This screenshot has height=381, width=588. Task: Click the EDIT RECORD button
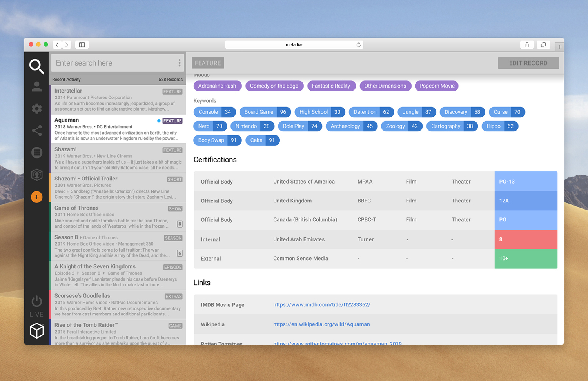528,63
